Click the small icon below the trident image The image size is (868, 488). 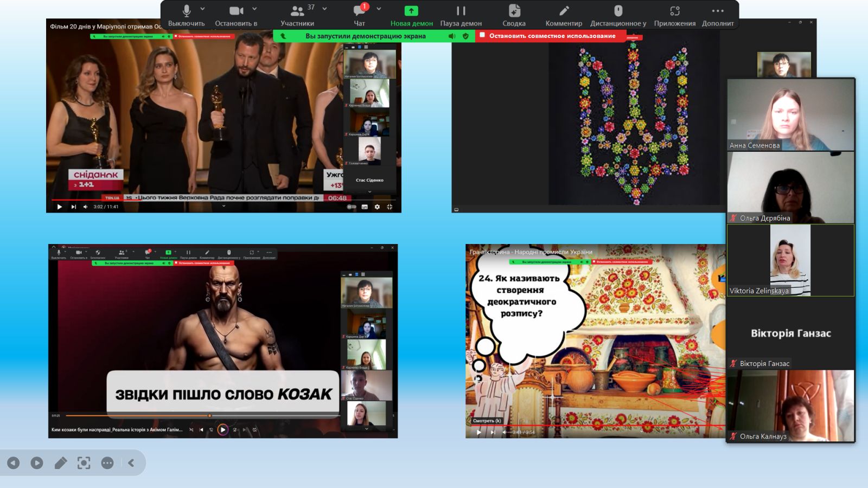coord(456,209)
